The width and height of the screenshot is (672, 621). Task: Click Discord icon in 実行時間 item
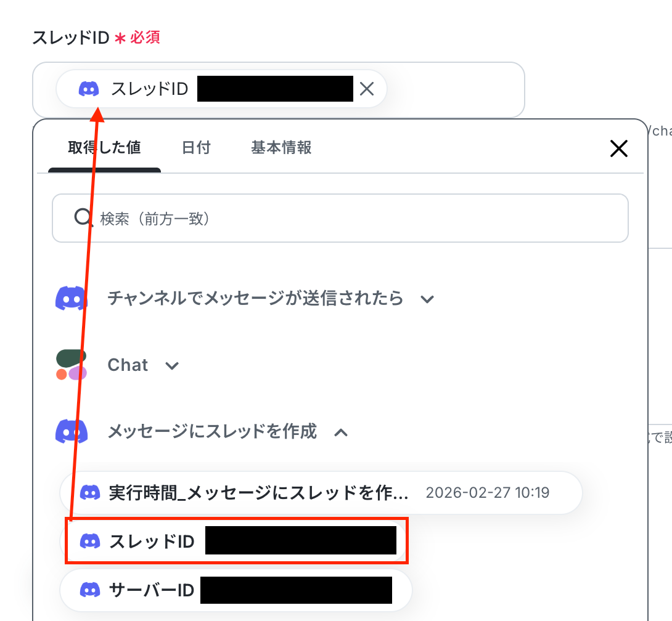[x=90, y=493]
